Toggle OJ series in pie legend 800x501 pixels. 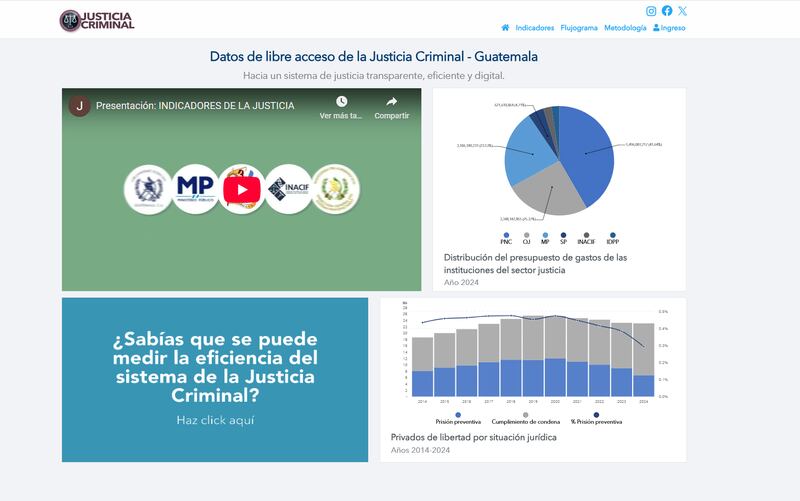pyautogui.click(x=527, y=238)
